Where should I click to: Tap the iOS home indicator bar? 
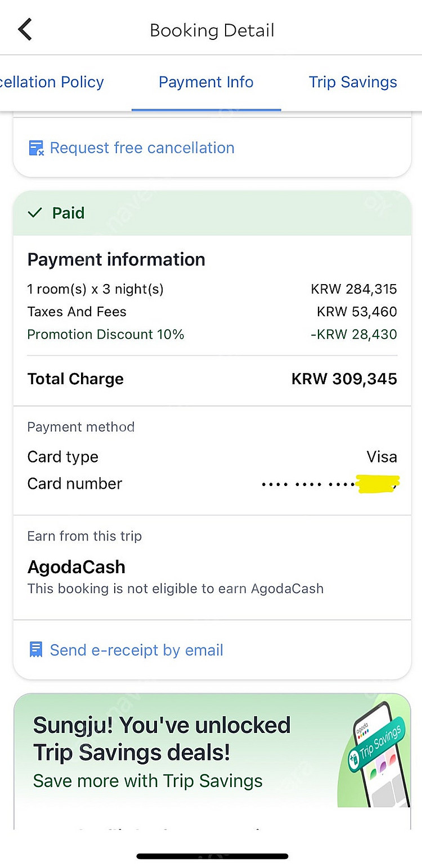212,856
